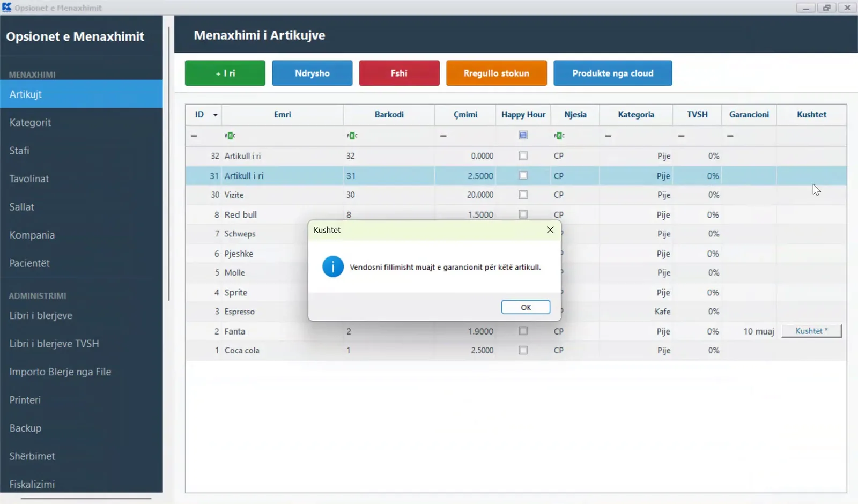Open Importo Blerje nga File
Screen dimensions: 858x504
point(82,372)
